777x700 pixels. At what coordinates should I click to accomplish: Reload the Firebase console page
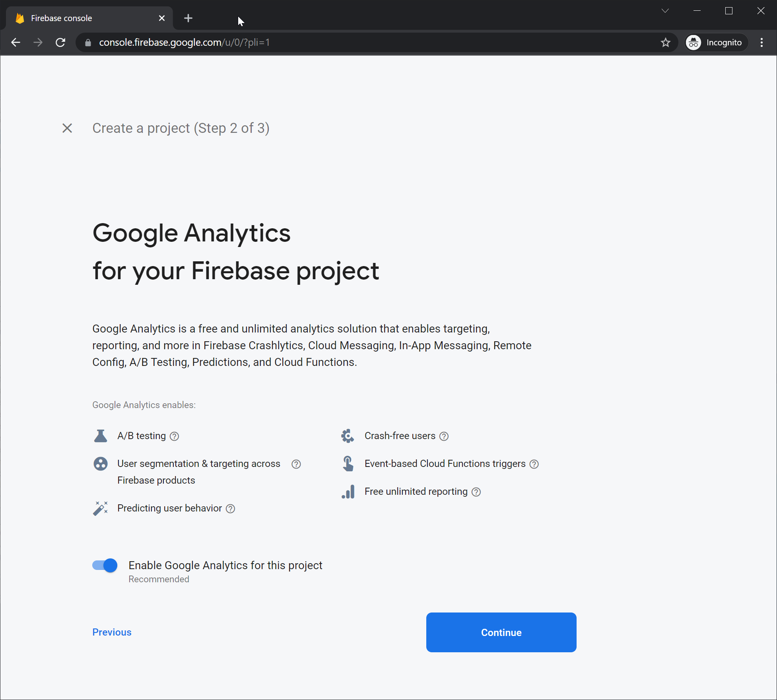coord(60,43)
